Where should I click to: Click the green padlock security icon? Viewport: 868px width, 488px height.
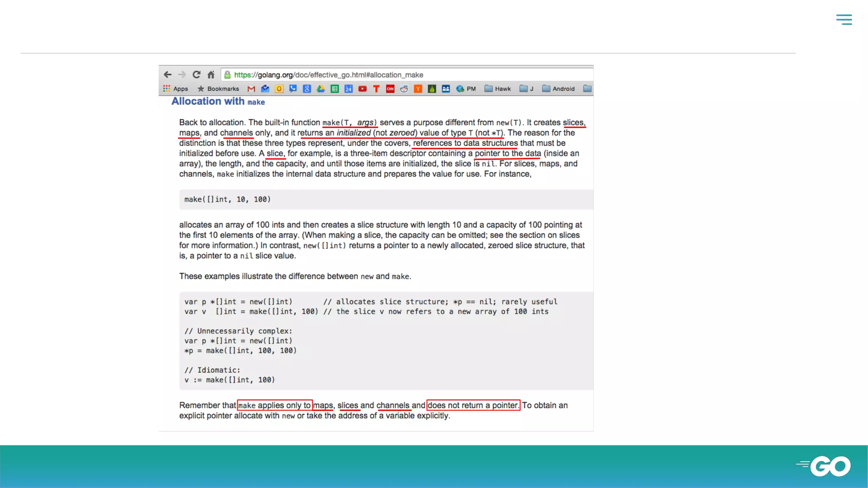[x=228, y=75]
